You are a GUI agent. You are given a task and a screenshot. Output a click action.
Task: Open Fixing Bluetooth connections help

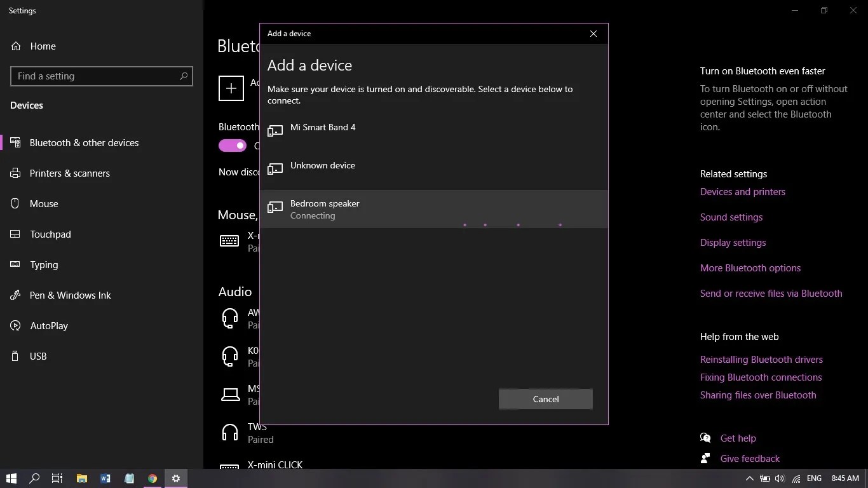pos(761,377)
